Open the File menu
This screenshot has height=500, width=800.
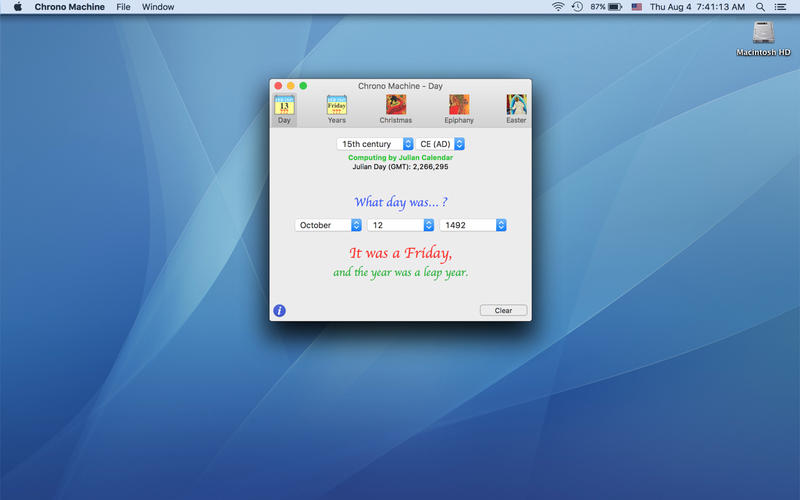[123, 7]
